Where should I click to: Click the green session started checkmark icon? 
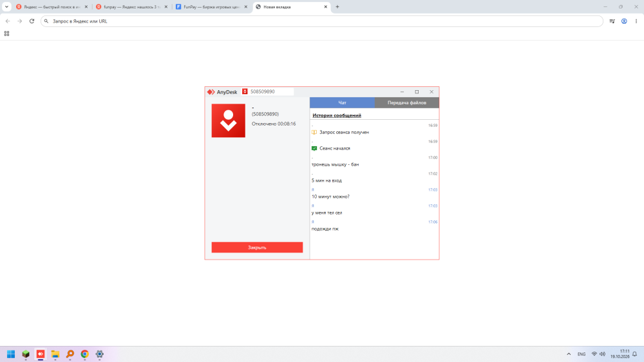[314, 148]
